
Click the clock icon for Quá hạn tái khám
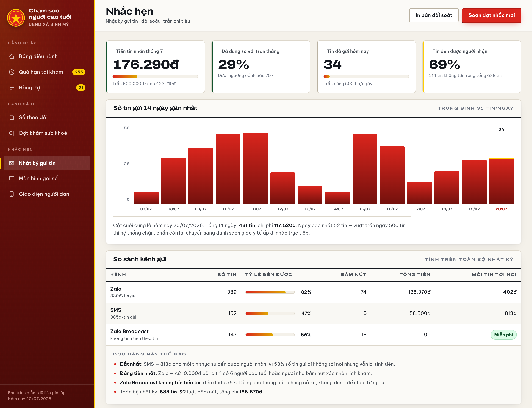coord(12,72)
